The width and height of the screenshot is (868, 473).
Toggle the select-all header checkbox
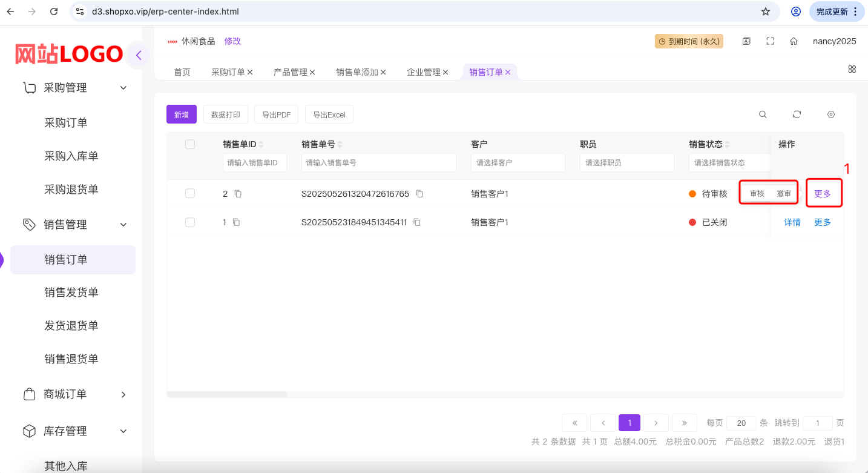(190, 144)
